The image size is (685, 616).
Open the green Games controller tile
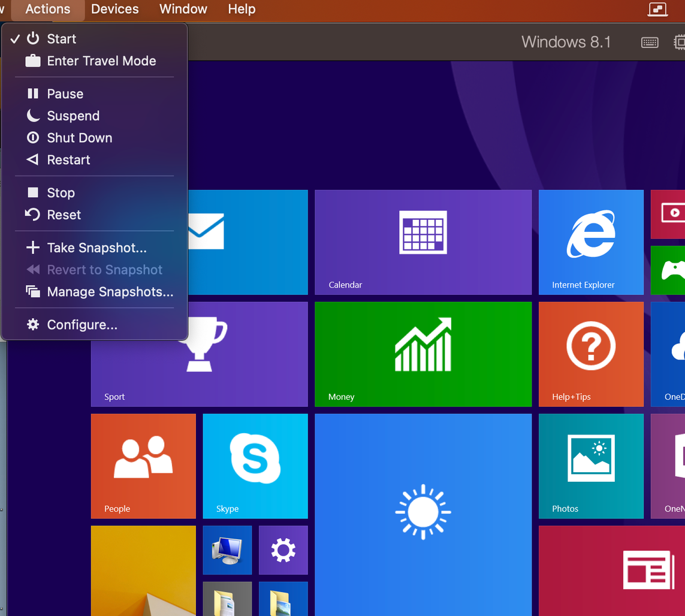(668, 270)
